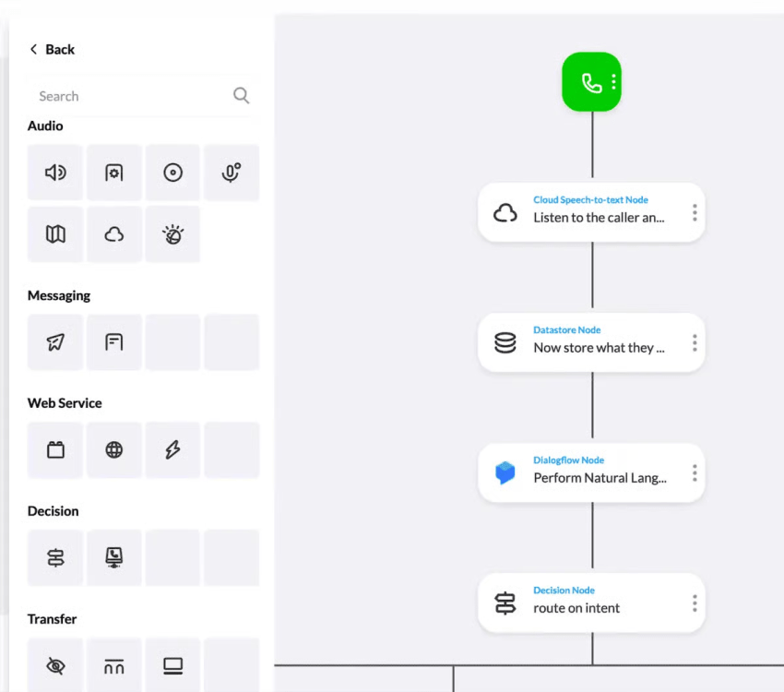This screenshot has width=784, height=692.
Task: Open the Cloud Speech-to-text Node menu
Action: pyautogui.click(x=694, y=212)
